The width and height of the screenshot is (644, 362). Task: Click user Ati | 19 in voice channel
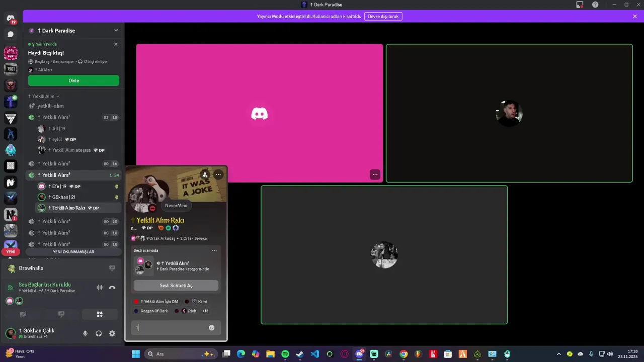(x=78, y=129)
